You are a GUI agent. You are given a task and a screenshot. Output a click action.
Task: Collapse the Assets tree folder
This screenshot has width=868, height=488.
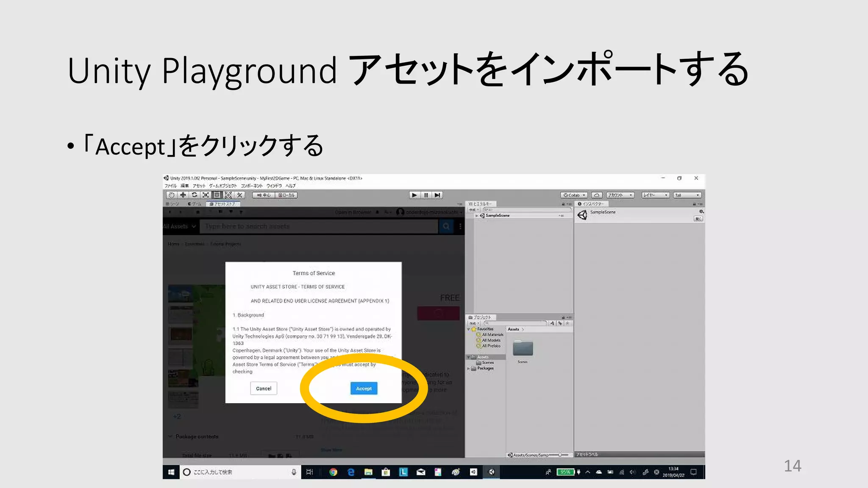469,357
